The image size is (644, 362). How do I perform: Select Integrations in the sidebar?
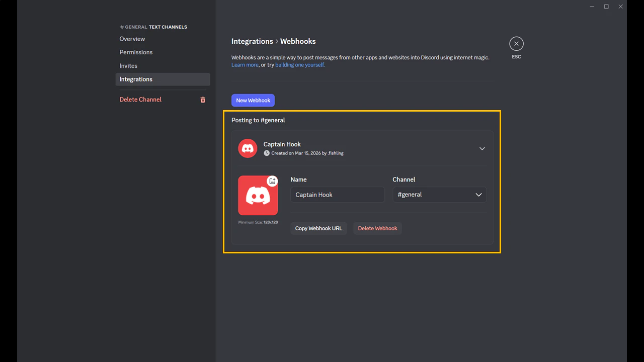pyautogui.click(x=136, y=79)
